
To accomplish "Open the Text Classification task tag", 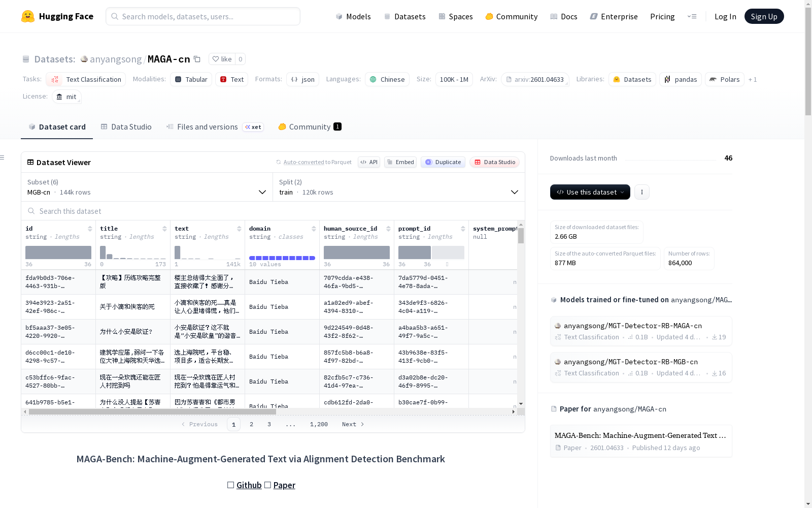I will pyautogui.click(x=86, y=79).
